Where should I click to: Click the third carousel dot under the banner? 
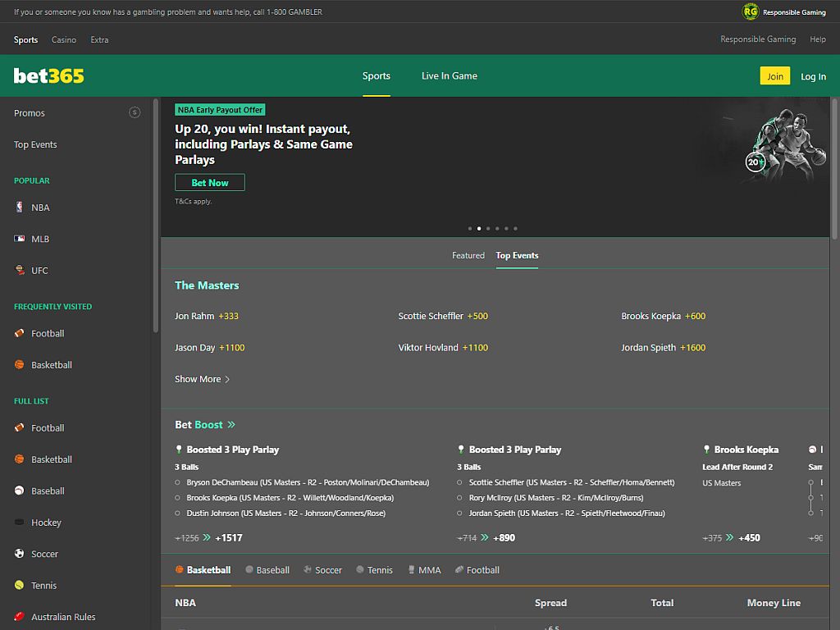[x=488, y=229]
